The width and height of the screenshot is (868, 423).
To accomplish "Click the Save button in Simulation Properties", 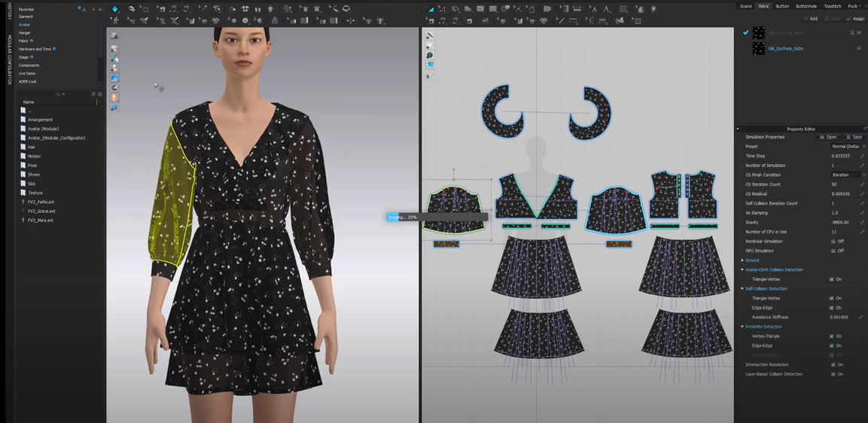I will 854,137.
